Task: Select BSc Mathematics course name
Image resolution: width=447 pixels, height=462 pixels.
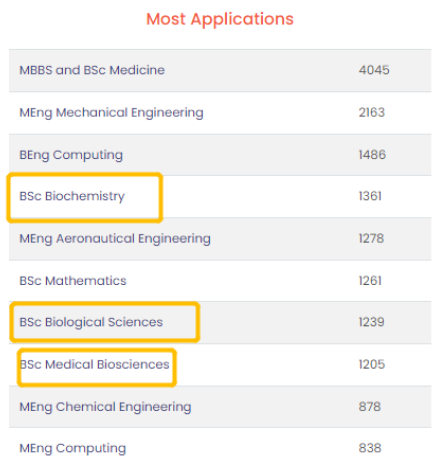Action: 73,281
